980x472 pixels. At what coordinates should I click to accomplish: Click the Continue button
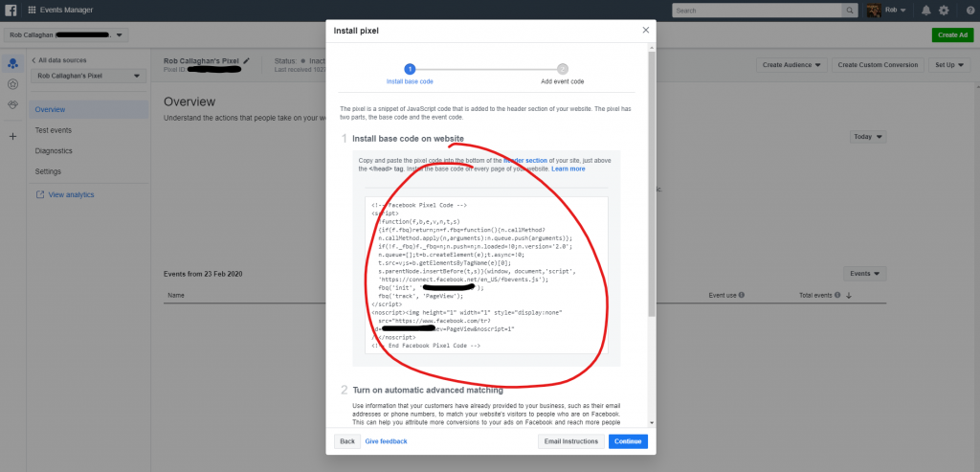(628, 441)
